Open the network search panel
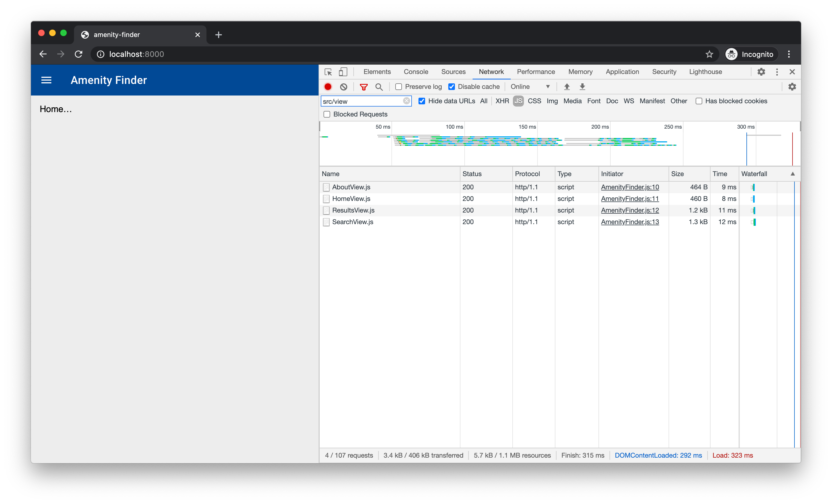 [x=379, y=87]
